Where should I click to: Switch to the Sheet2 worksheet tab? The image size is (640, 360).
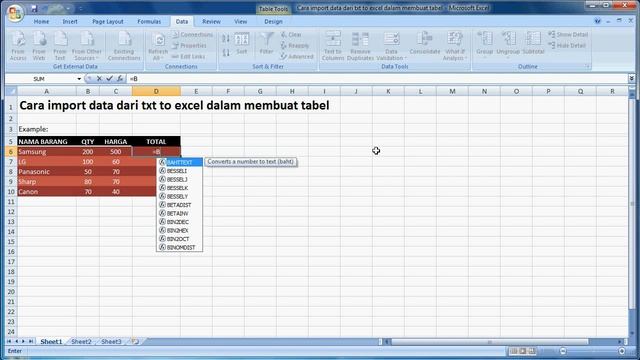81,342
